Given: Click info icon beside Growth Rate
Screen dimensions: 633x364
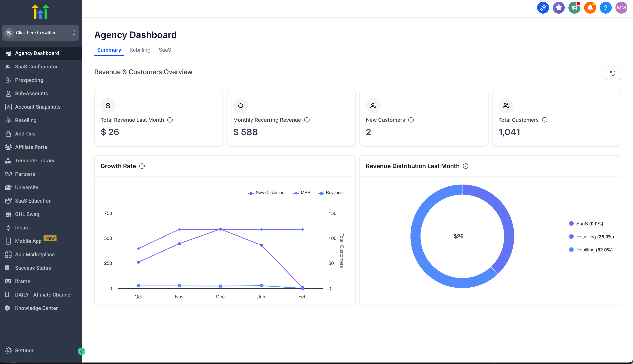Looking at the screenshot, I should [x=142, y=166].
